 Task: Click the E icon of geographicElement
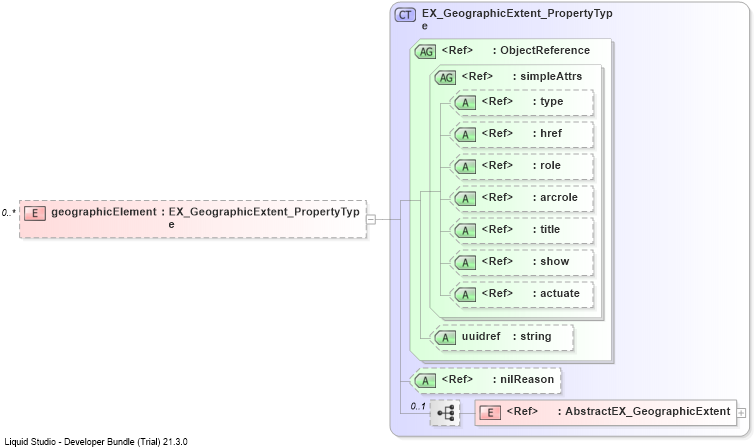click(x=35, y=213)
